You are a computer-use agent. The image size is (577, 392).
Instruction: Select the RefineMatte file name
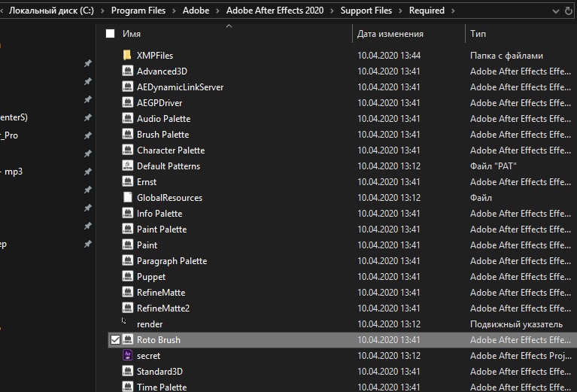click(161, 293)
